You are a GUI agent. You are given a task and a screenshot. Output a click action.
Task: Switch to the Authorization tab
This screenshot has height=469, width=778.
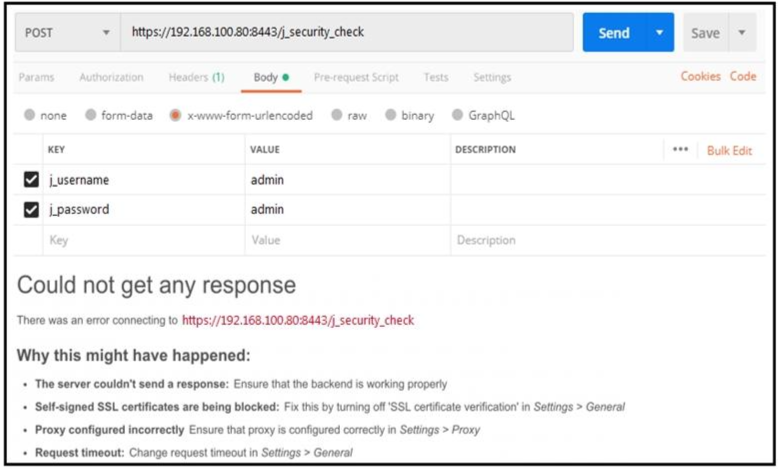click(x=111, y=77)
